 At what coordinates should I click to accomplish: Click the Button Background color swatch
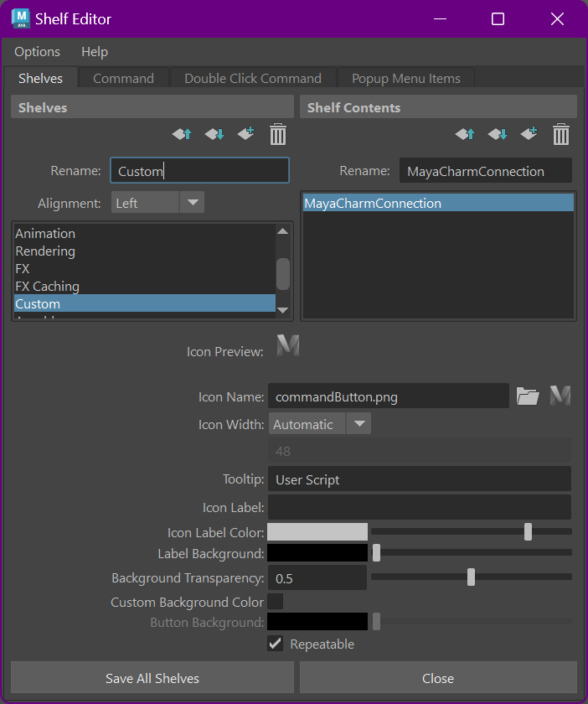317,622
